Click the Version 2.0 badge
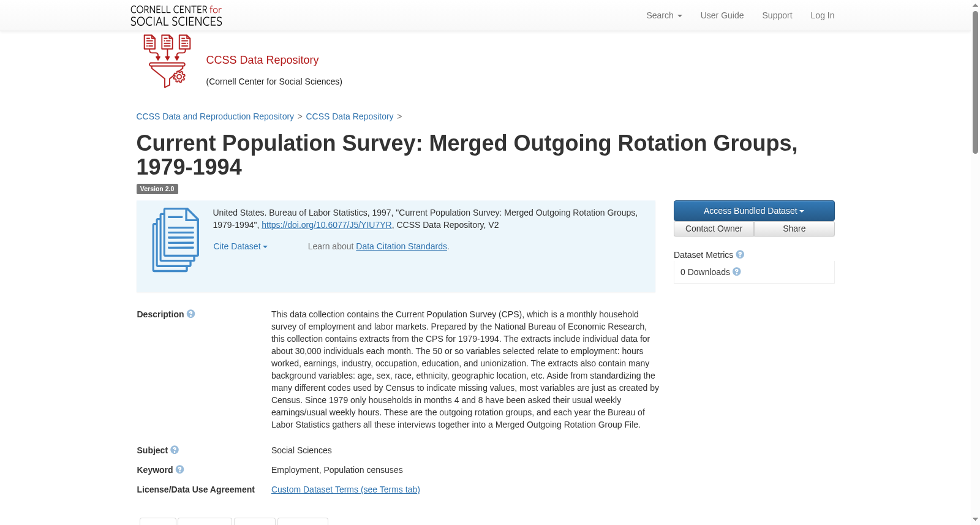Viewport: 980px width, 525px height. [157, 189]
